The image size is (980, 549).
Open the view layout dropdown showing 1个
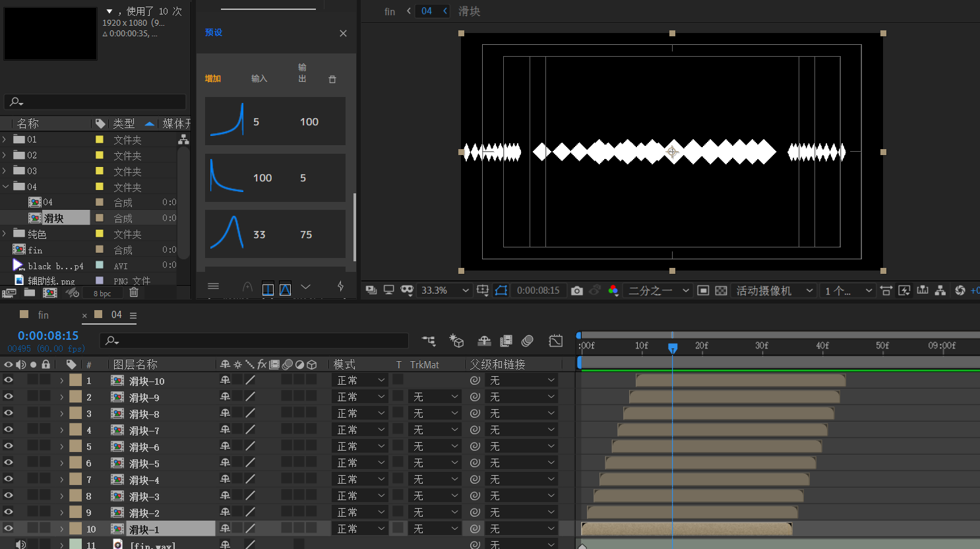pos(848,290)
